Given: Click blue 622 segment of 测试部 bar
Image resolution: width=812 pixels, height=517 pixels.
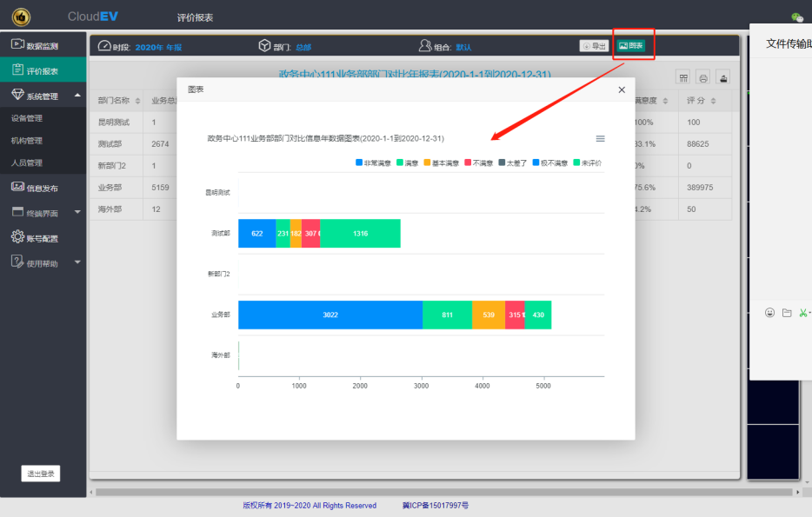Looking at the screenshot, I should [x=256, y=234].
